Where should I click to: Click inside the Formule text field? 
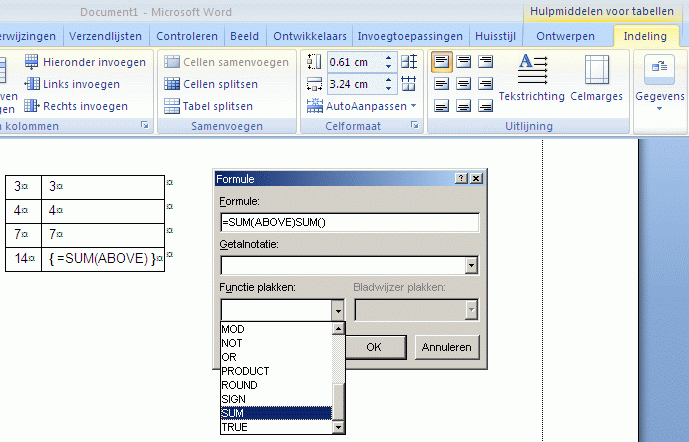(349, 222)
